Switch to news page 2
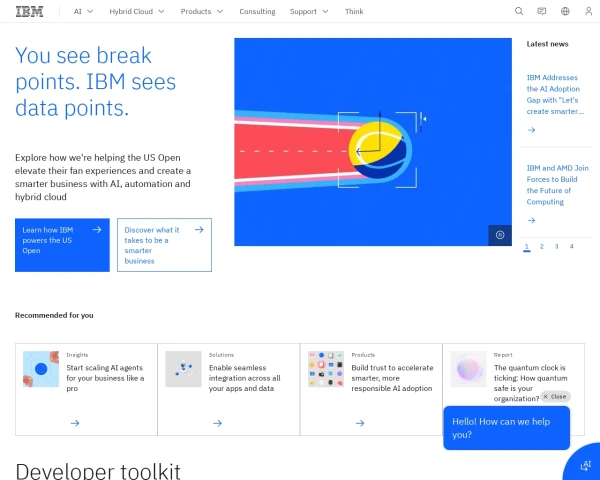The width and height of the screenshot is (600, 480). click(x=541, y=246)
